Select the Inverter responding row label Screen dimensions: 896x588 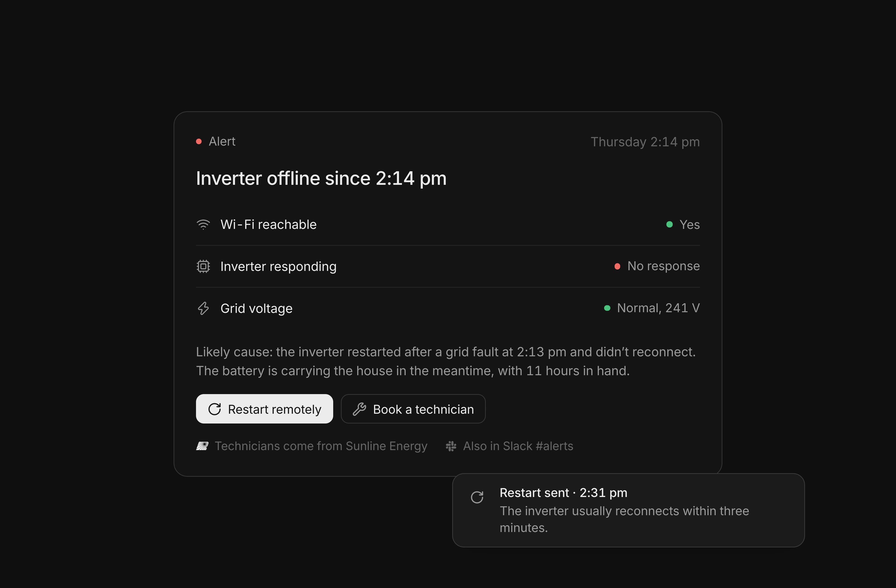tap(278, 266)
